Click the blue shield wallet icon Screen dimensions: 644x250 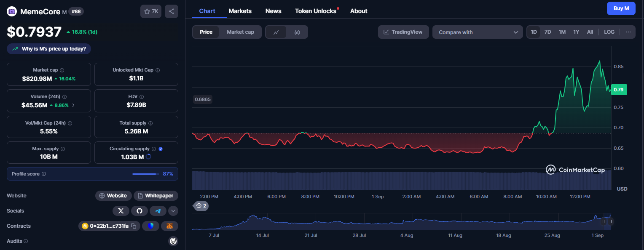pyautogui.click(x=150, y=226)
